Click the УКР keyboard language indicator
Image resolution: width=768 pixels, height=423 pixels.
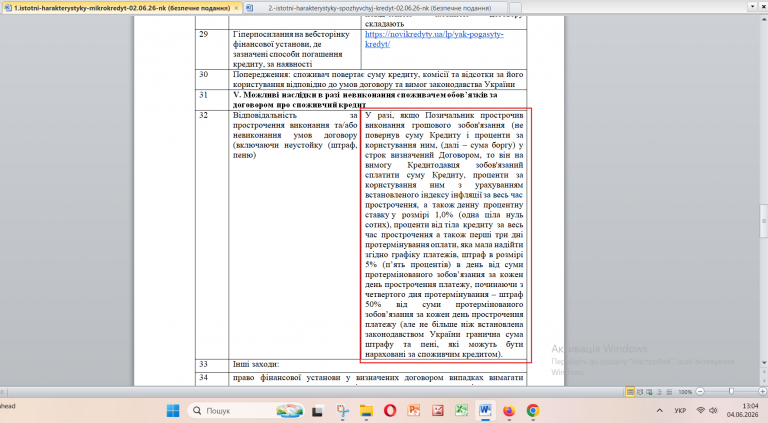coord(680,410)
